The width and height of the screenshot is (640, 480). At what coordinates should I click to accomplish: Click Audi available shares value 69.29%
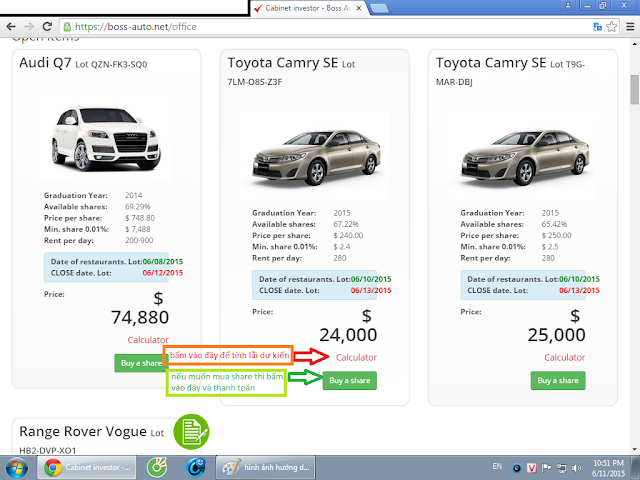[x=138, y=207]
